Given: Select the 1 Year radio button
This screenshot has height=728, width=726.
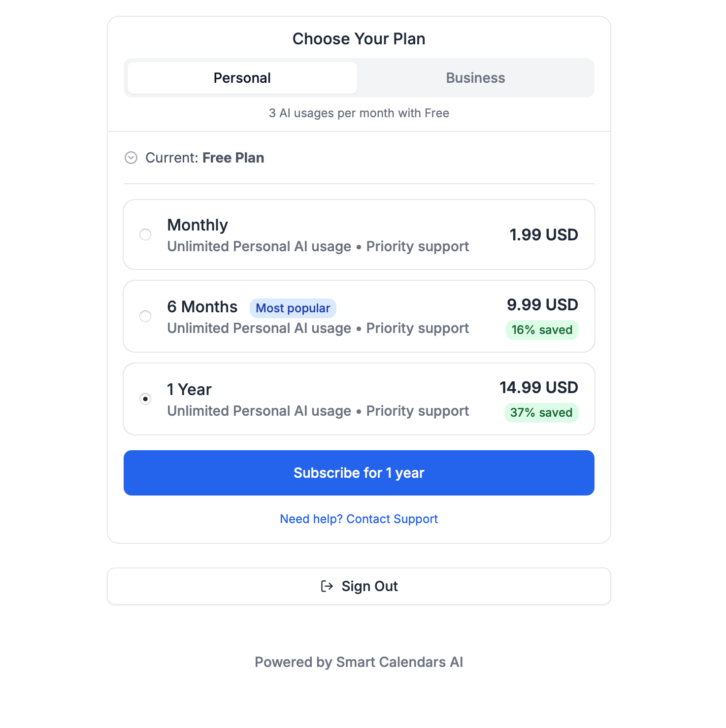Looking at the screenshot, I should [x=145, y=399].
